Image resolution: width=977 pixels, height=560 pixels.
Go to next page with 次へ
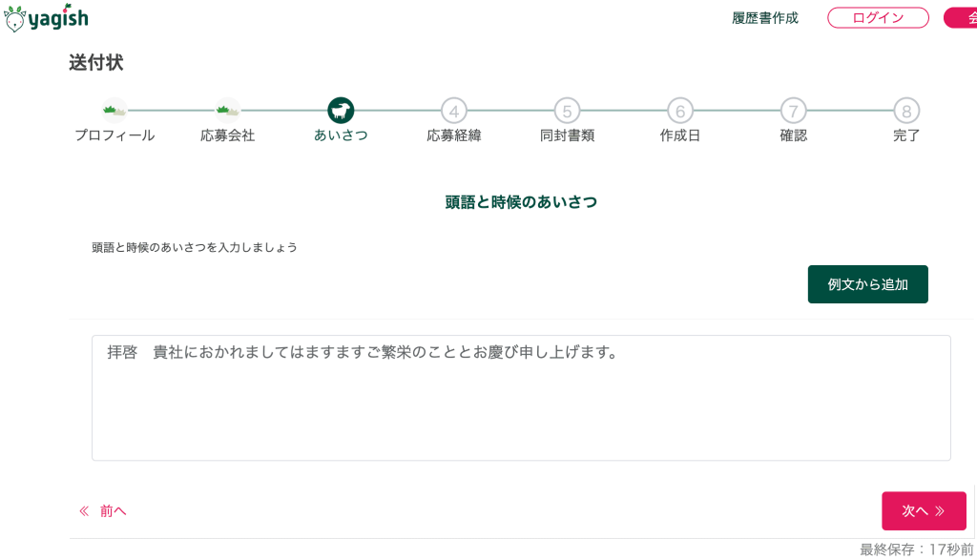[x=923, y=511]
